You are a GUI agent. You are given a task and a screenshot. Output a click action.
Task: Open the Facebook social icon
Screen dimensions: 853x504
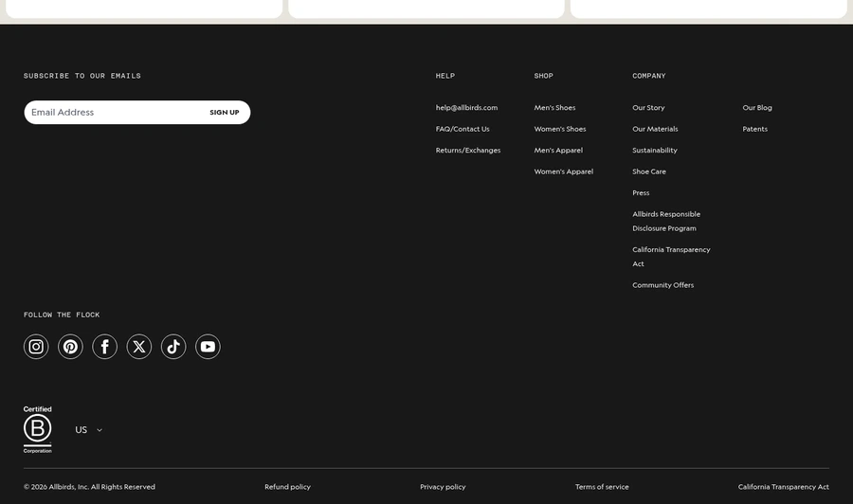pyautogui.click(x=104, y=347)
